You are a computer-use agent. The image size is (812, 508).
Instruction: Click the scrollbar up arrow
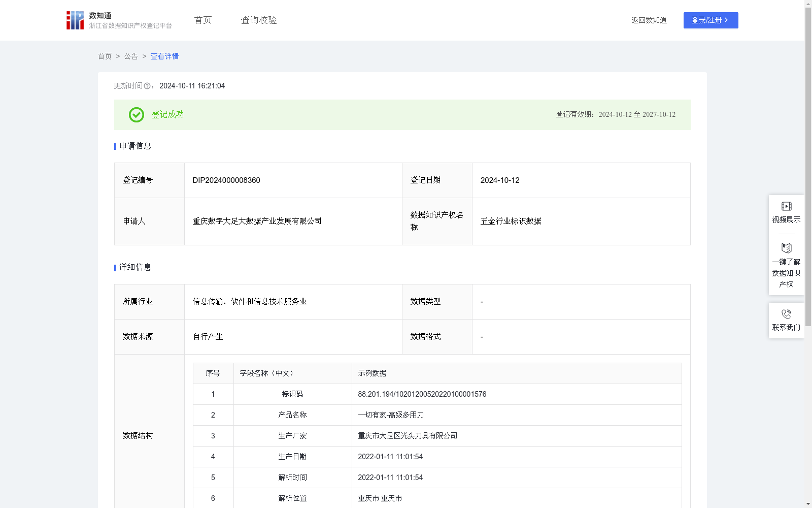[x=808, y=4]
